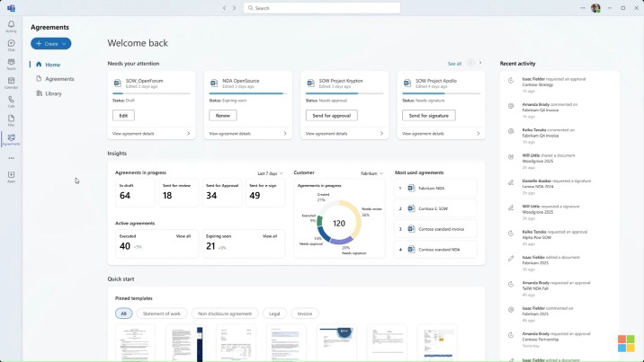The width and height of the screenshot is (644, 362).
Task: Toggle the Non disclosure agreement filter chip
Action: tap(224, 313)
